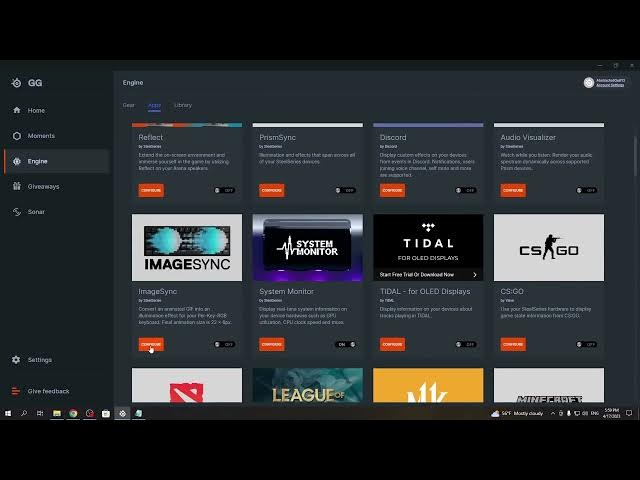Open the last pinned taskbar app
Viewport: 640px width, 480px height.
pos(139,413)
